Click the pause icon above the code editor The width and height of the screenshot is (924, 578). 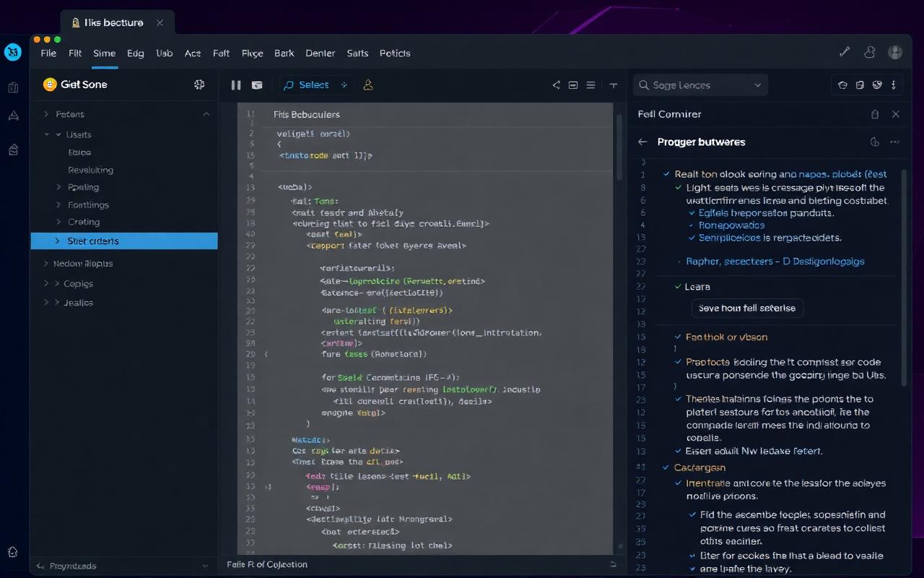click(235, 85)
